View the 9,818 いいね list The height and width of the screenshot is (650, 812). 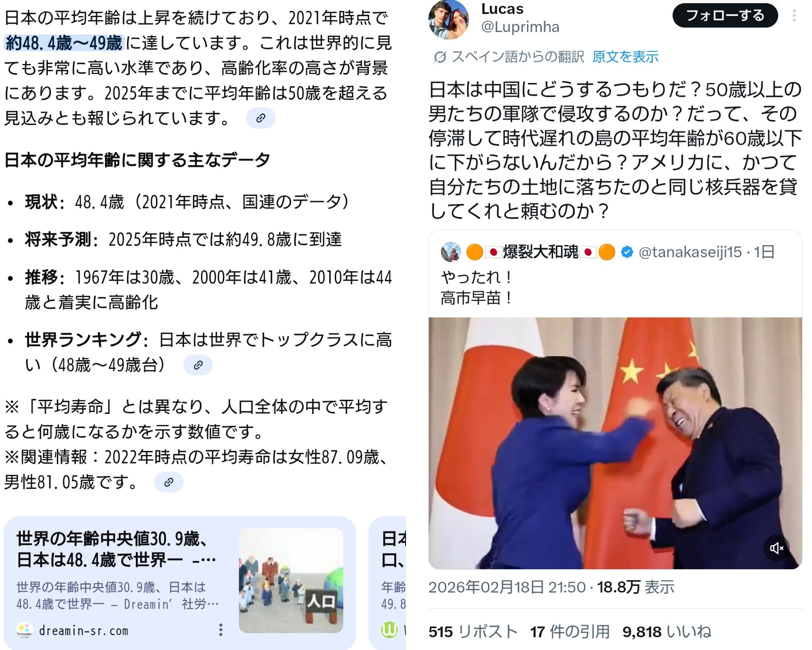[x=667, y=631]
